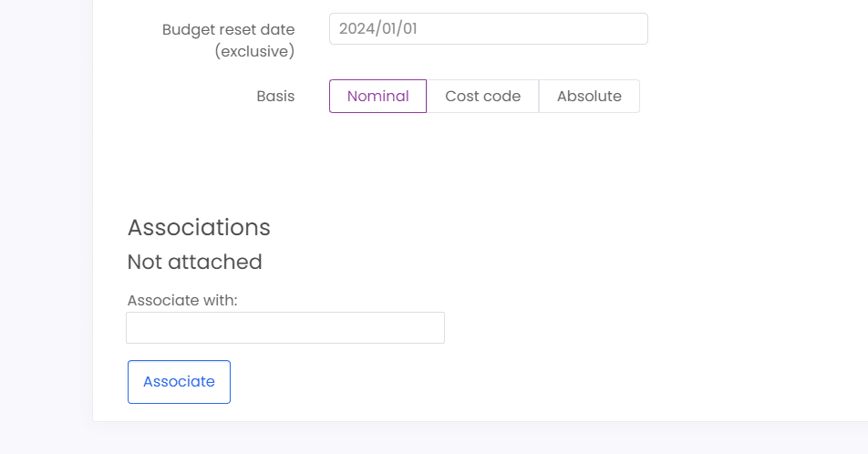868x454 pixels.
Task: Select the Absolute basis option
Action: 589,97
